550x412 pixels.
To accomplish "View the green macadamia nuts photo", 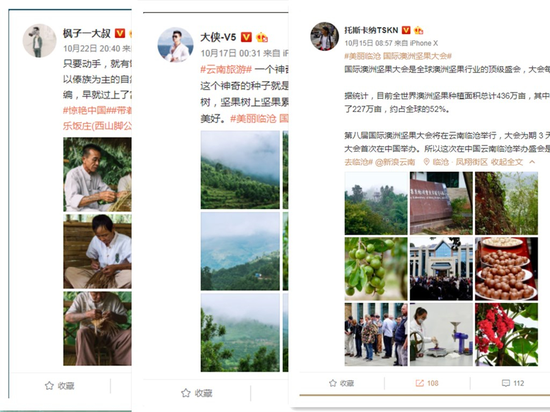I will [376, 269].
